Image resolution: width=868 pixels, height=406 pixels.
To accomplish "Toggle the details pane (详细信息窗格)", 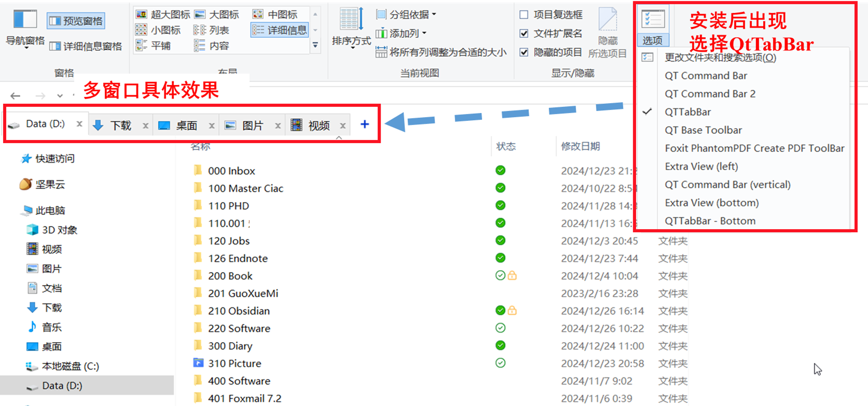I will coord(85,46).
